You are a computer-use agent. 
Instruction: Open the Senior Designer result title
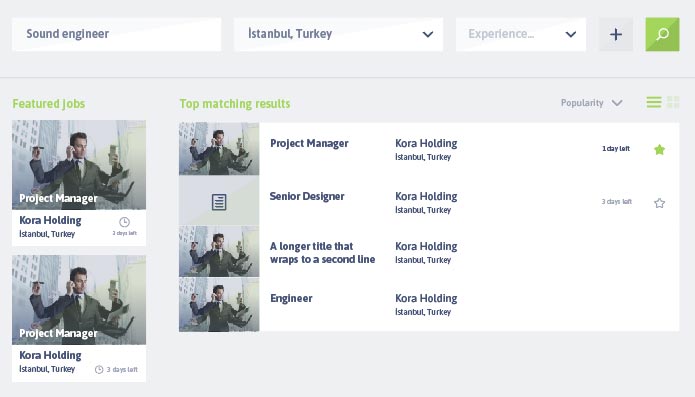[307, 196]
